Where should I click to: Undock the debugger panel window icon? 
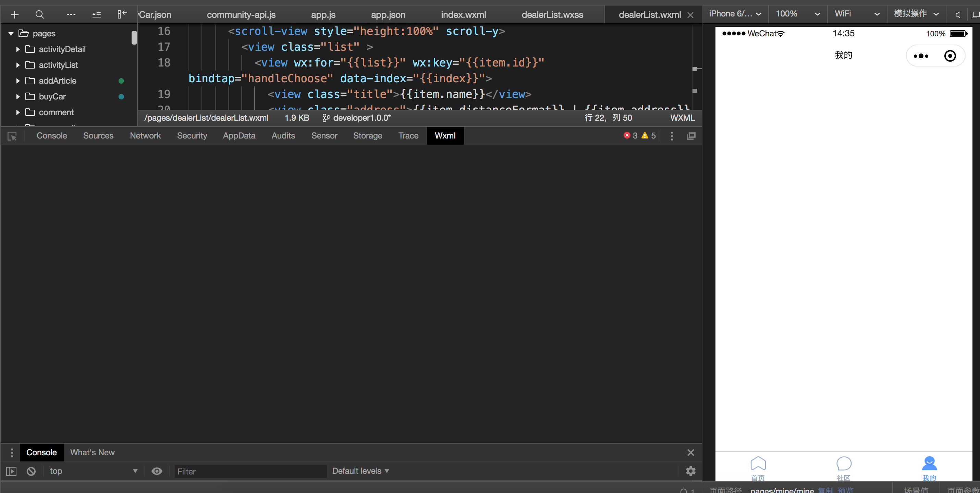click(691, 136)
